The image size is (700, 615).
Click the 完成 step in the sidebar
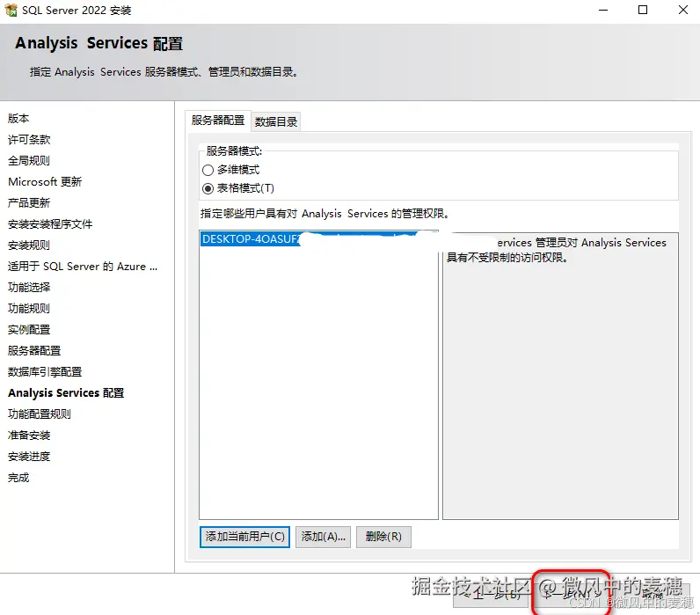pos(18,478)
